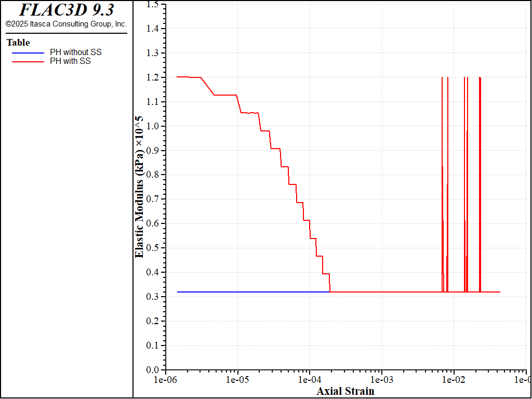Click the 1.2 y-axis tick label

152,77
